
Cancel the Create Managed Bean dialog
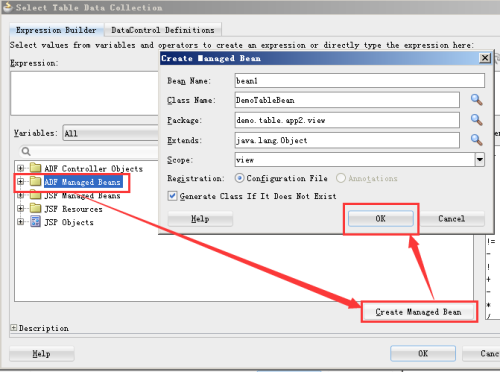click(452, 219)
